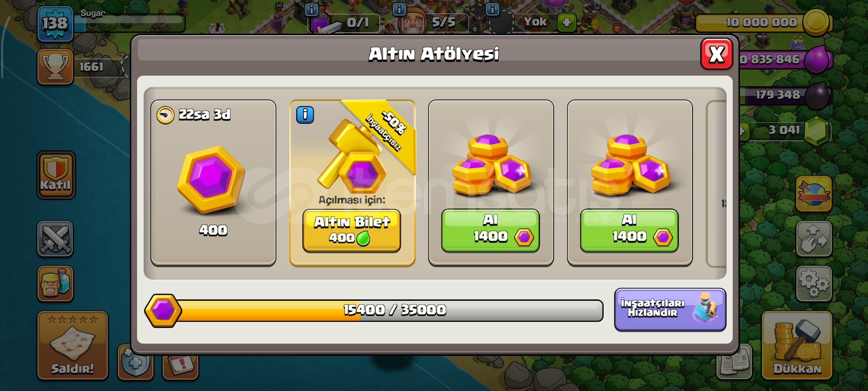The image size is (868, 391).
Task: Click the ore progress bar 15400 / 35000
Action: point(374,310)
